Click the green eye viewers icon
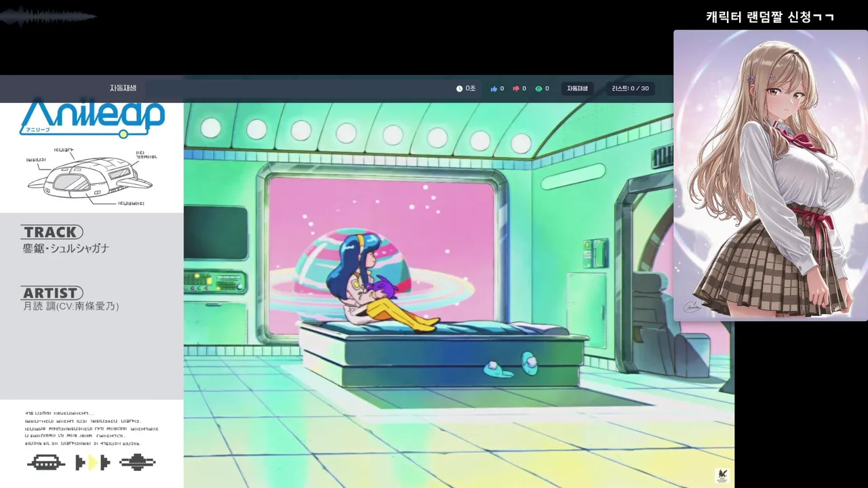Image resolution: width=868 pixels, height=488 pixels. click(x=538, y=89)
